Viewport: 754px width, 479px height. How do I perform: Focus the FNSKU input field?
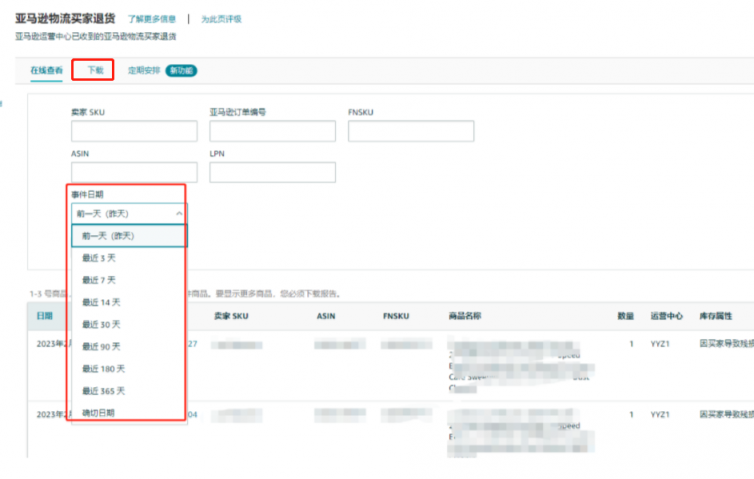[x=411, y=131]
